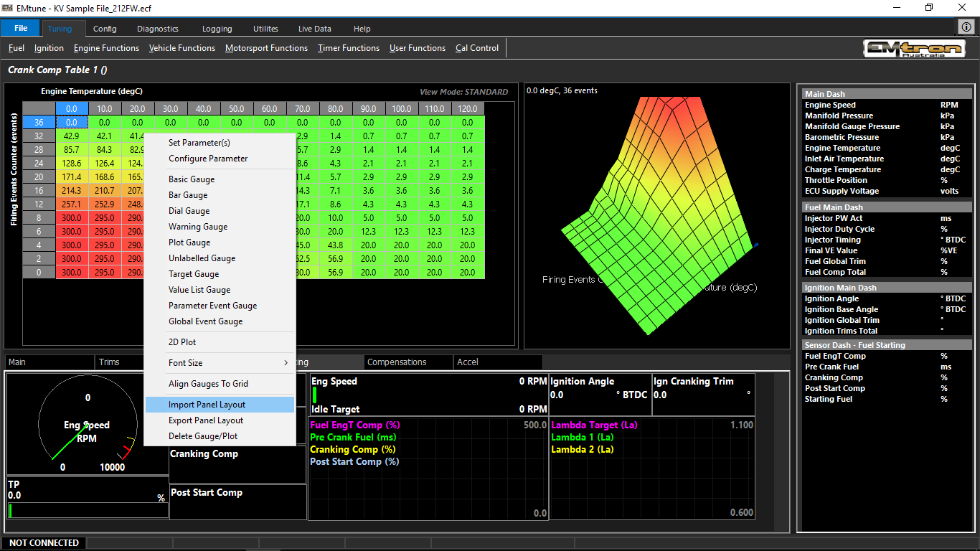
Task: Open the Ignition submenu
Action: click(49, 48)
